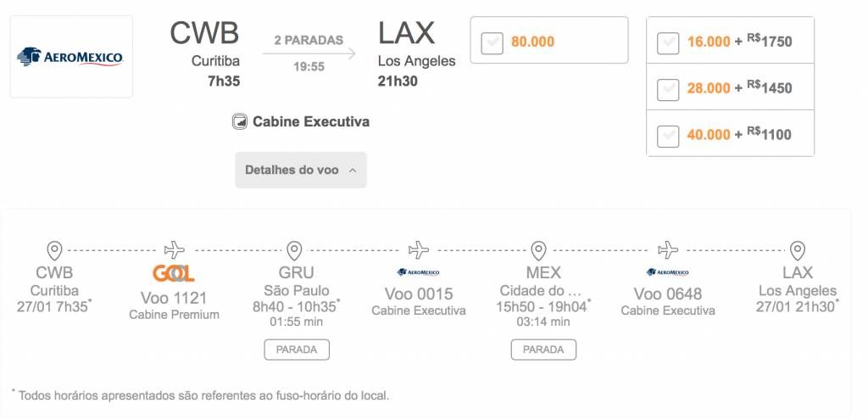Click the Aeromexico airline logo card

coord(71,57)
